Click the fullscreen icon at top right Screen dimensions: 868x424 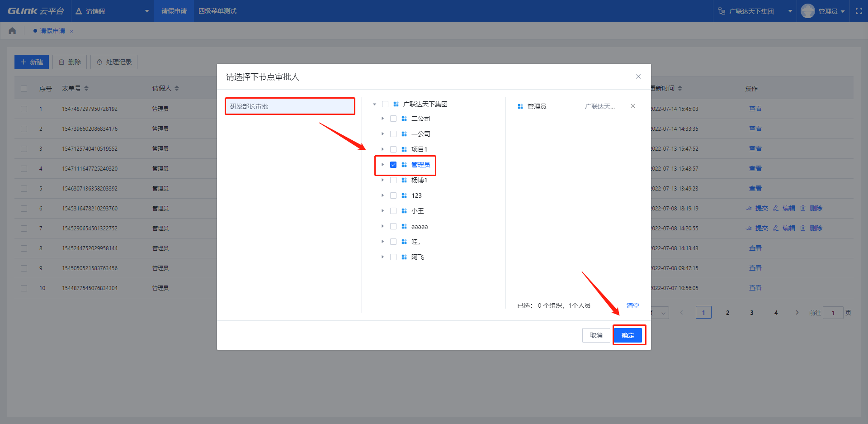(x=859, y=11)
